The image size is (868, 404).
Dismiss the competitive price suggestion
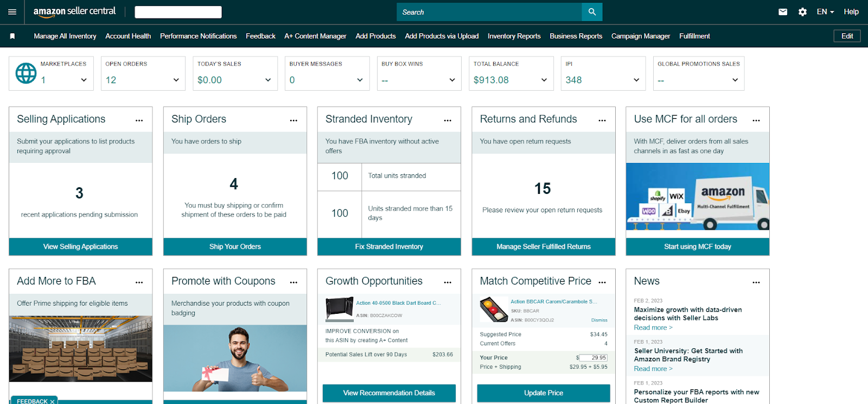[599, 320]
